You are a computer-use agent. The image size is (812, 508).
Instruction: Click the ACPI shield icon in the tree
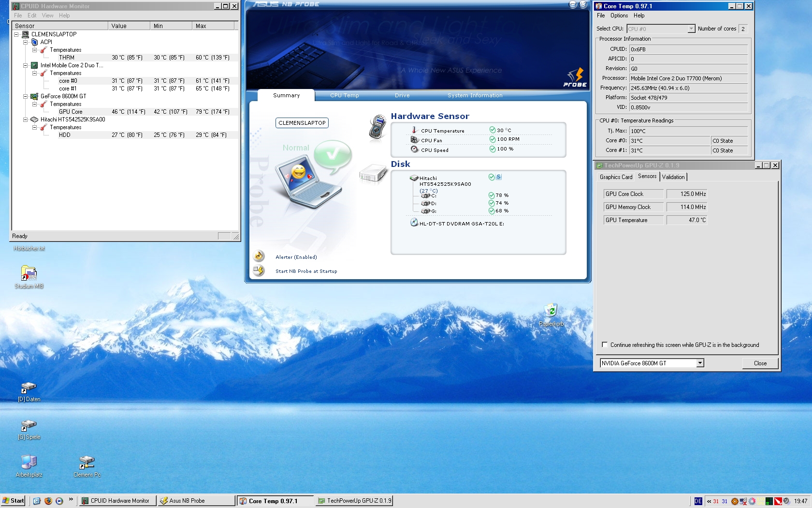[34, 42]
